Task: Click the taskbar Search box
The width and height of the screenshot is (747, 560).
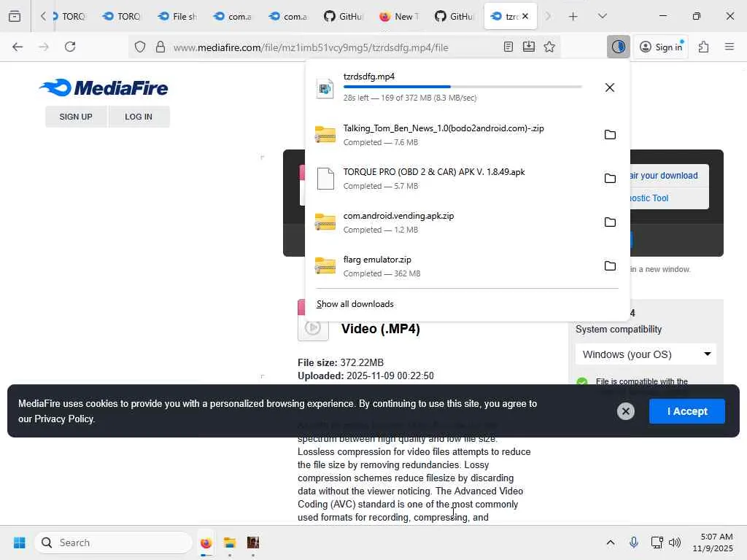Action: (x=113, y=542)
